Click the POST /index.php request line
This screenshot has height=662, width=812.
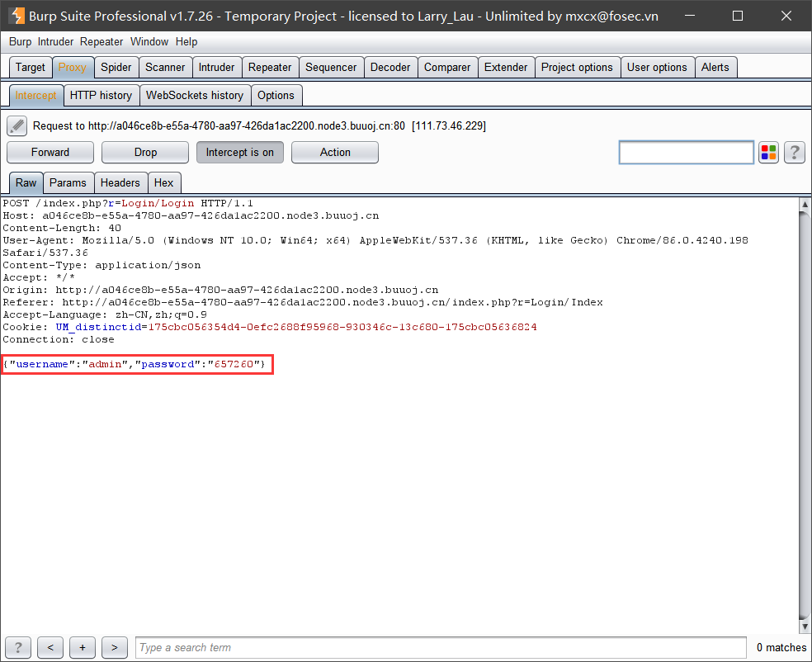[x=128, y=203]
